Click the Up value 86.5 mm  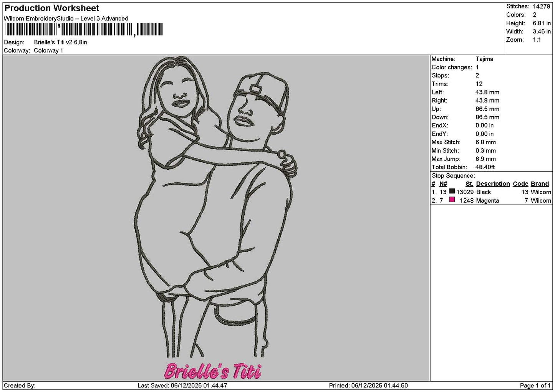pos(487,109)
